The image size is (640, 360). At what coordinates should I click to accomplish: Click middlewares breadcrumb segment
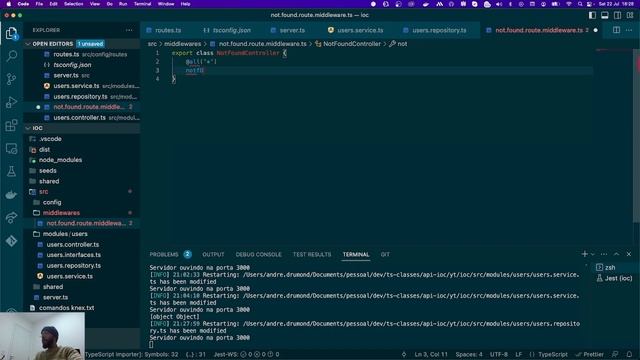(x=182, y=44)
